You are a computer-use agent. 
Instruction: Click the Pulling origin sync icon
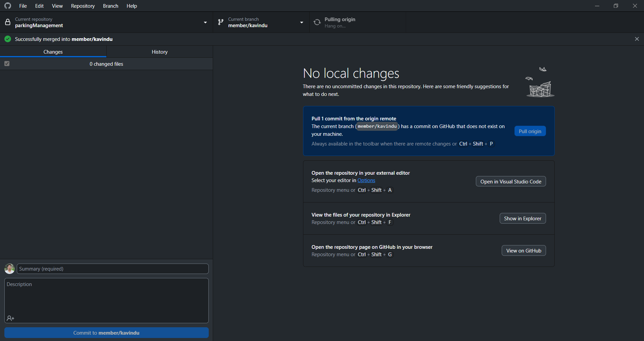(x=317, y=22)
